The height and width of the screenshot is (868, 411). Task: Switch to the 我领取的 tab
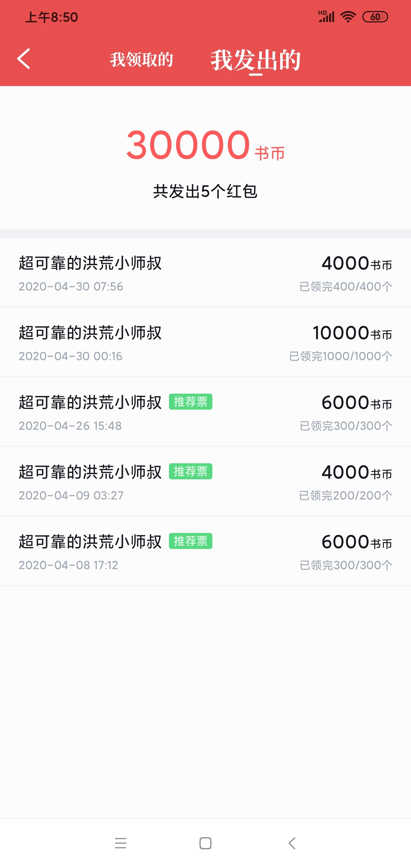(142, 60)
